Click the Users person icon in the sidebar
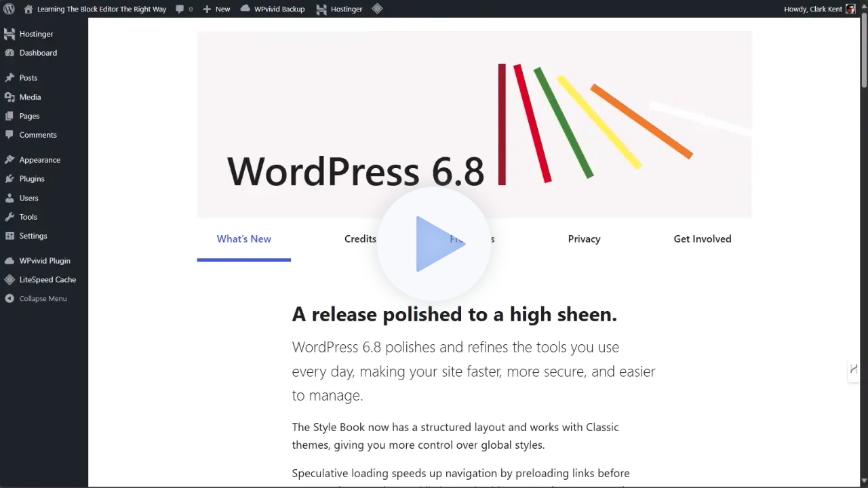 [9, 198]
